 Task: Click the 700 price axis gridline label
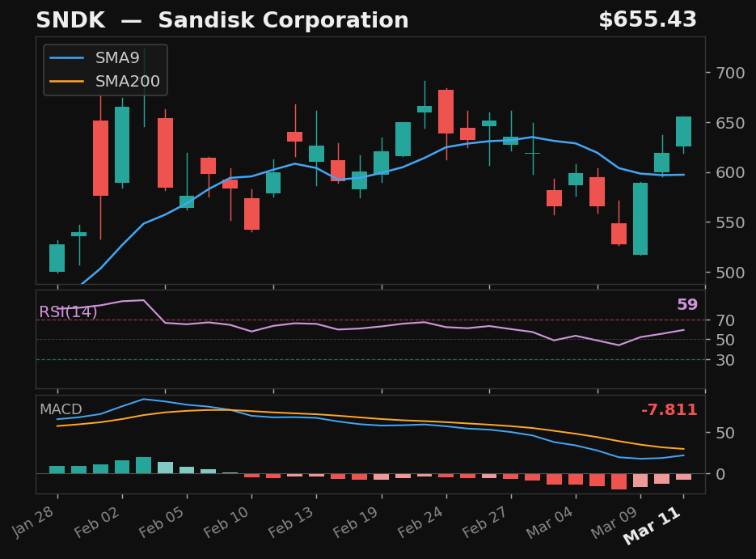coord(730,72)
